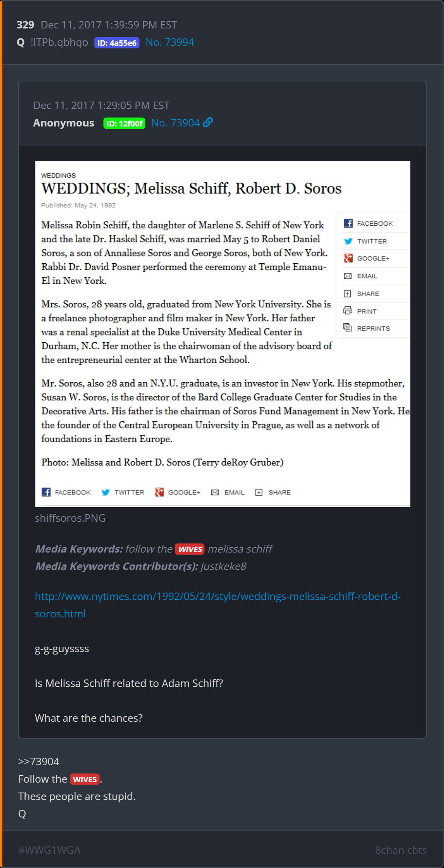Click the bottom Facebook share icon
Screen dimensions: 444x868
(x=46, y=492)
